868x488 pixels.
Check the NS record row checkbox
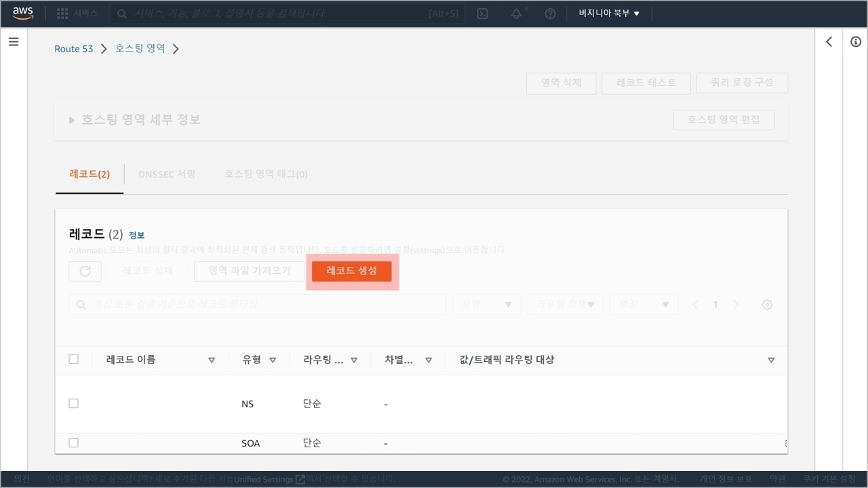tap(74, 403)
